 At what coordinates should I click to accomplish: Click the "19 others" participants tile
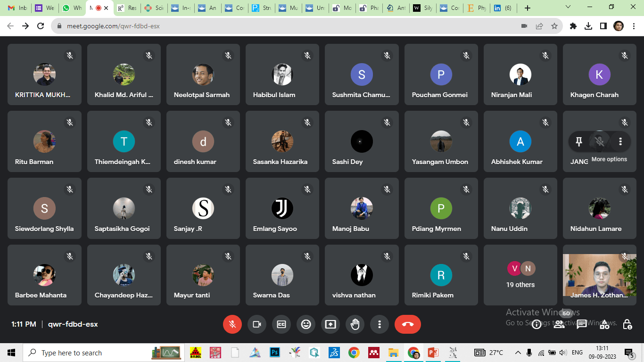[520, 275]
